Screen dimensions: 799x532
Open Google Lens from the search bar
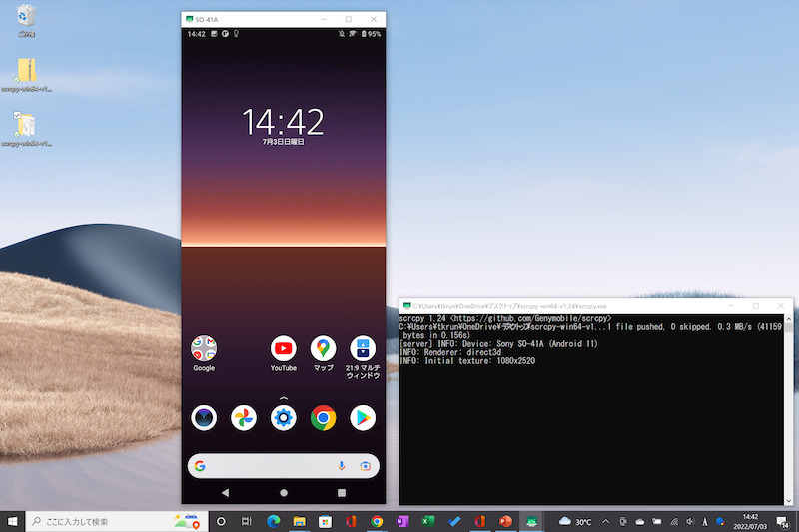click(366, 466)
